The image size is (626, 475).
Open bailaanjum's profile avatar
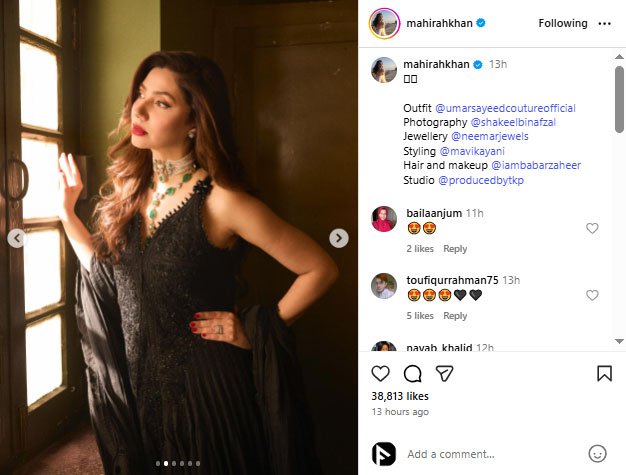384,219
